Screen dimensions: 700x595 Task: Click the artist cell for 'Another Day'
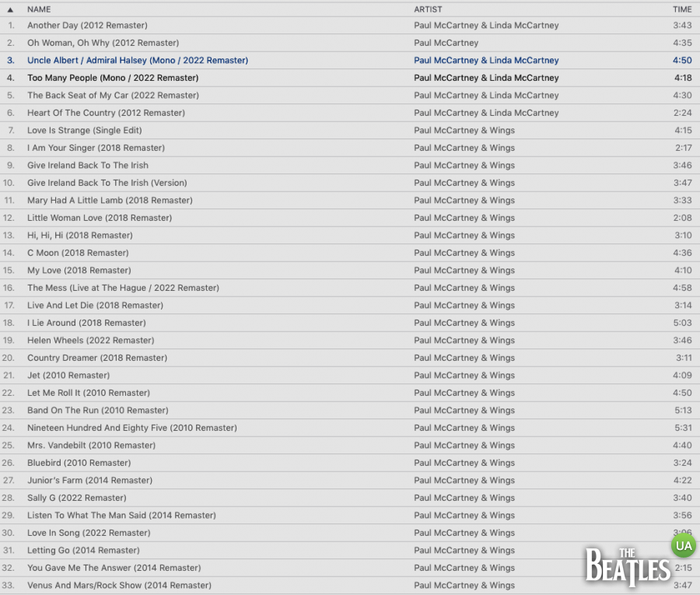[486, 26]
